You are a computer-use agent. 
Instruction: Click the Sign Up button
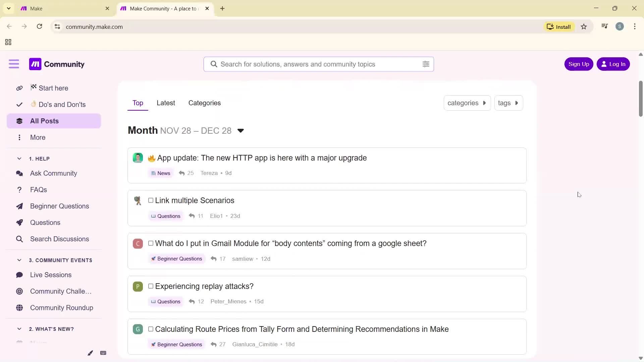[578, 64]
